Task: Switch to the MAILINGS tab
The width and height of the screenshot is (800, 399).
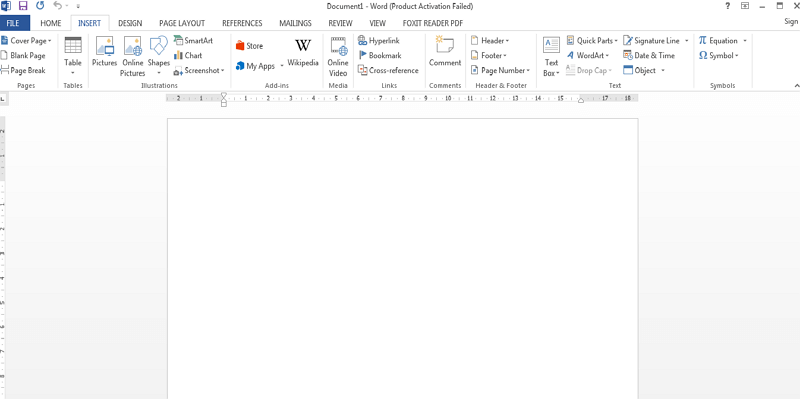Action: (295, 23)
